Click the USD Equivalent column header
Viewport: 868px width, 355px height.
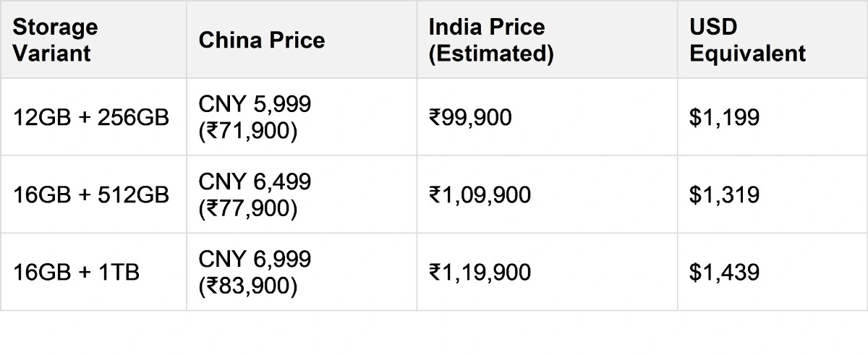point(747,40)
